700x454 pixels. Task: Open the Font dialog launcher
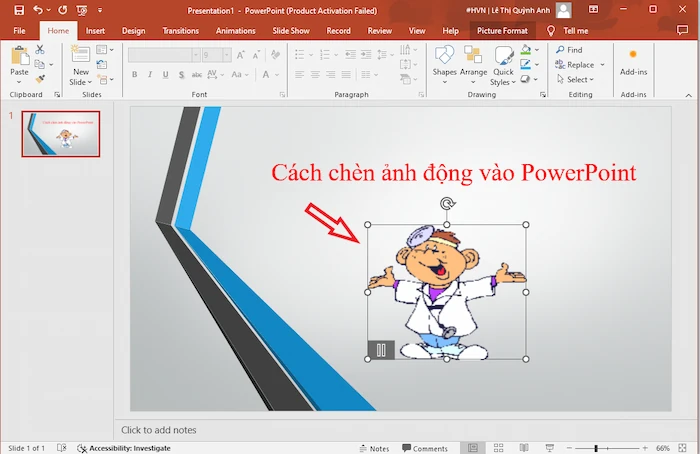282,95
